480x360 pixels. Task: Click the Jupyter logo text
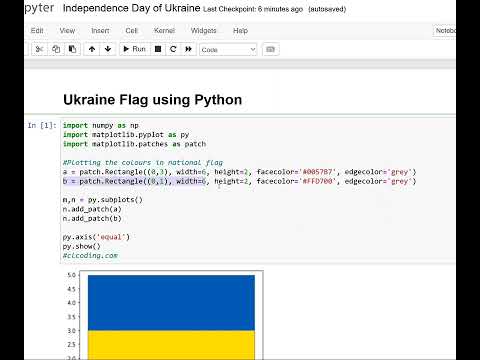39,8
